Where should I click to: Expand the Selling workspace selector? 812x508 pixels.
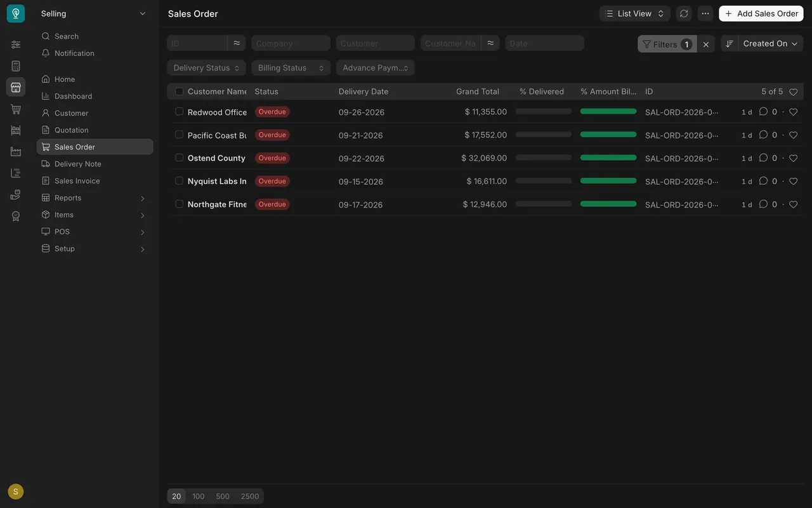pos(94,13)
